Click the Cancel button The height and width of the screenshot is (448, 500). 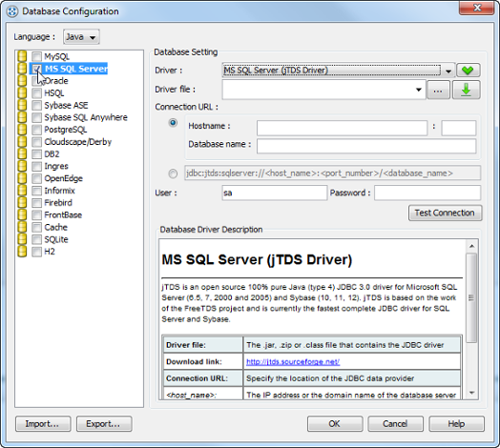point(395,424)
